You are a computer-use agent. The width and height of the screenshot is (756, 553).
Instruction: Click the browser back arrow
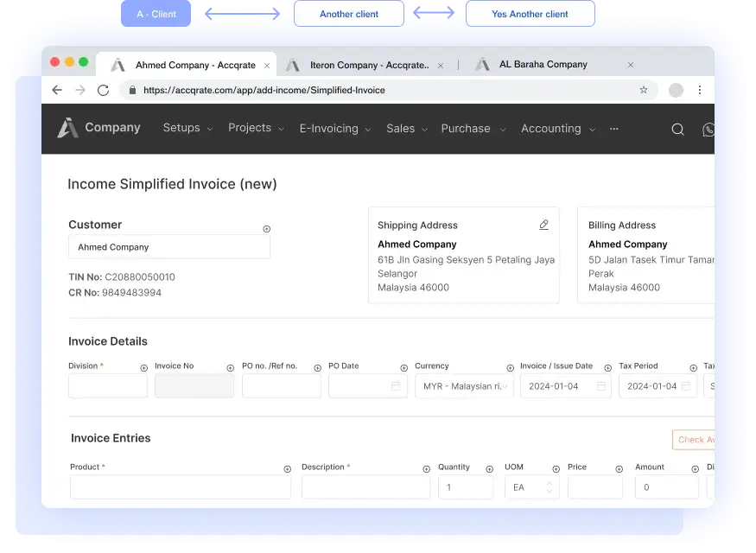coord(57,90)
